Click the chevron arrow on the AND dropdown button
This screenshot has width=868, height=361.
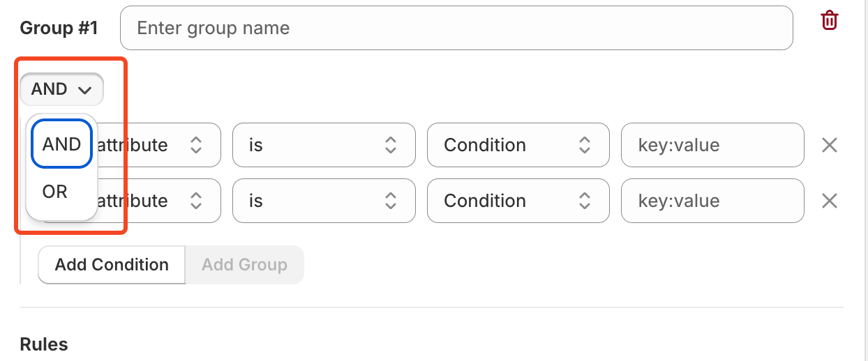pos(85,90)
